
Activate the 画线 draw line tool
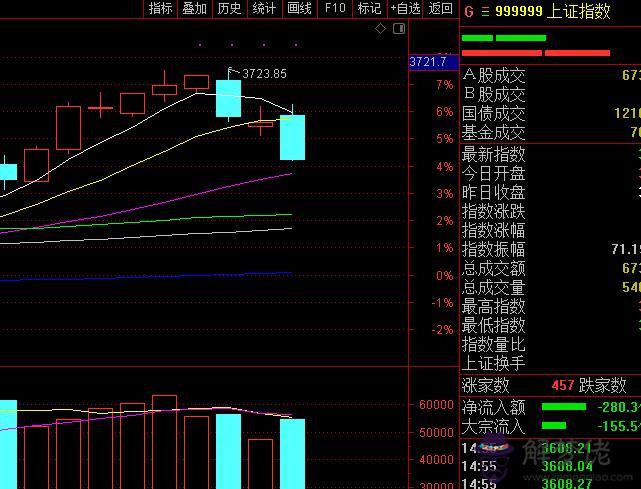[x=299, y=9]
